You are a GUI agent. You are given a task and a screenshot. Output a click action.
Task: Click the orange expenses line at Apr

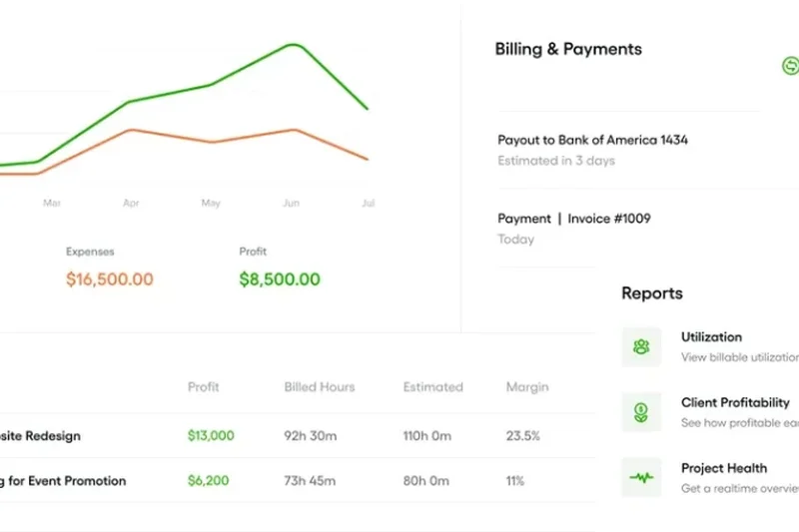tap(131, 130)
